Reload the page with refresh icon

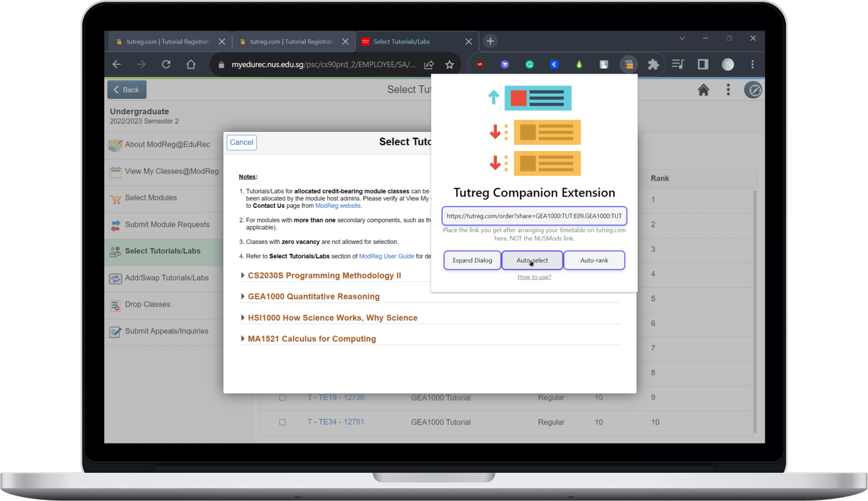click(x=166, y=64)
